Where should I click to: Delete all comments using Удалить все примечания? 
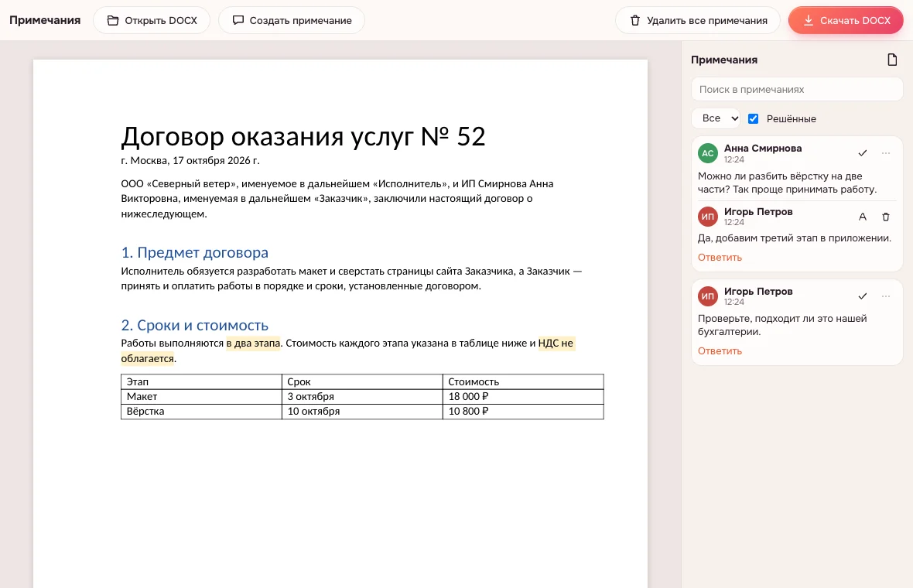698,20
